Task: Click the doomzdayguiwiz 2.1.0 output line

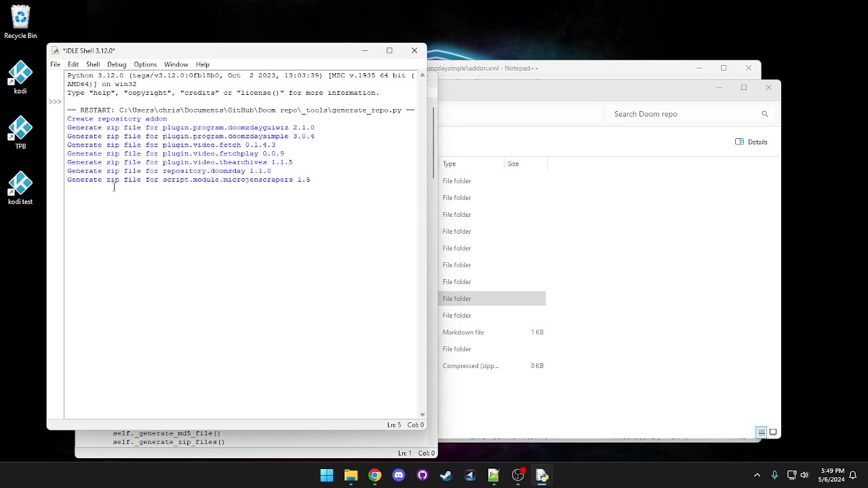Action: click(x=191, y=127)
